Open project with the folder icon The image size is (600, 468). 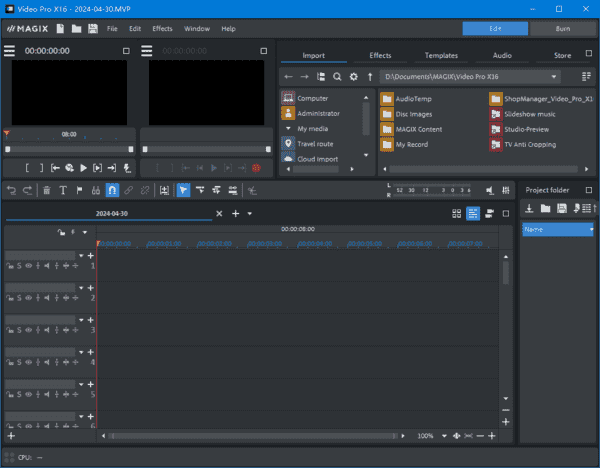click(x=77, y=29)
